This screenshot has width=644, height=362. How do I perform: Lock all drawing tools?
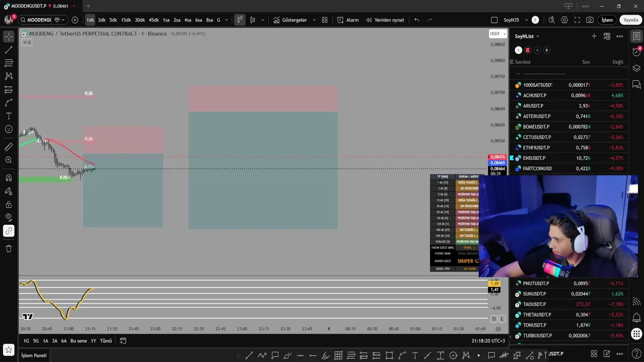click(9, 204)
